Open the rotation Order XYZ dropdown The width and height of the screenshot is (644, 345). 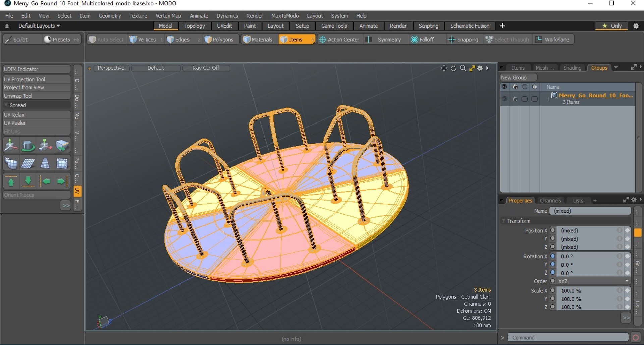pos(594,281)
